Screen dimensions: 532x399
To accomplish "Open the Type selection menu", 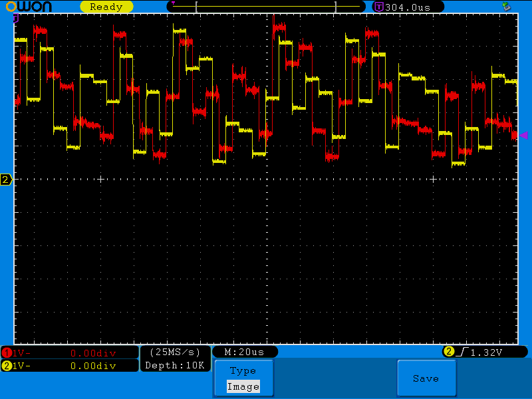I will tap(243, 370).
